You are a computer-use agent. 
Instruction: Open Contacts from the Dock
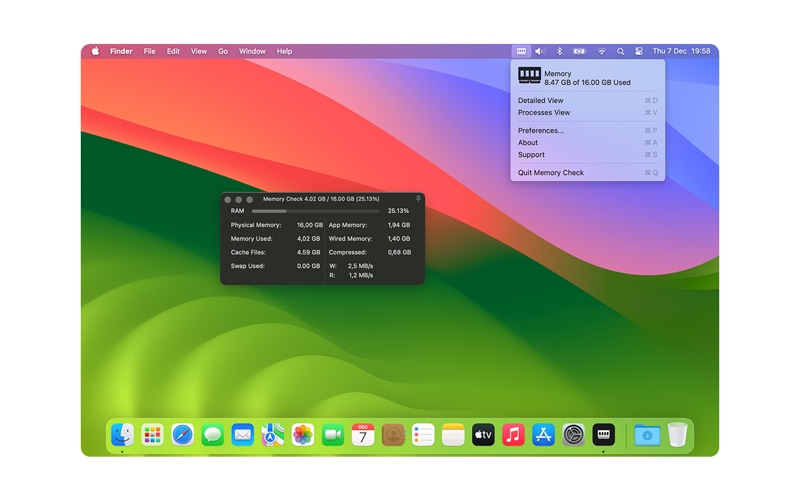(393, 435)
